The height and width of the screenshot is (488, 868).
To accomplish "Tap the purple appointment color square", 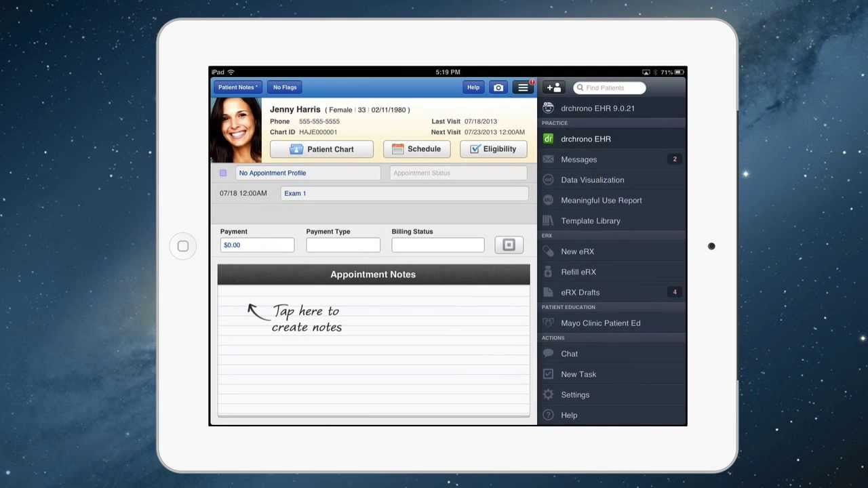I will click(x=223, y=173).
